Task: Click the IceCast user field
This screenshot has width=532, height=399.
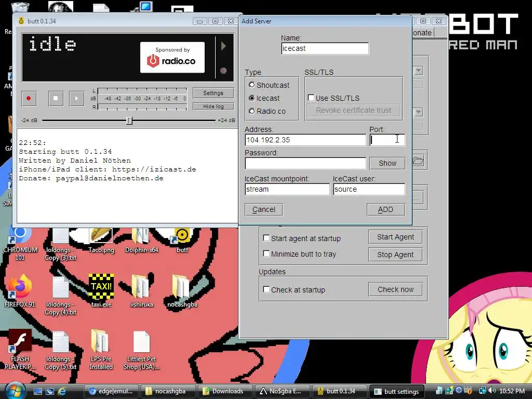Action: [x=369, y=189]
